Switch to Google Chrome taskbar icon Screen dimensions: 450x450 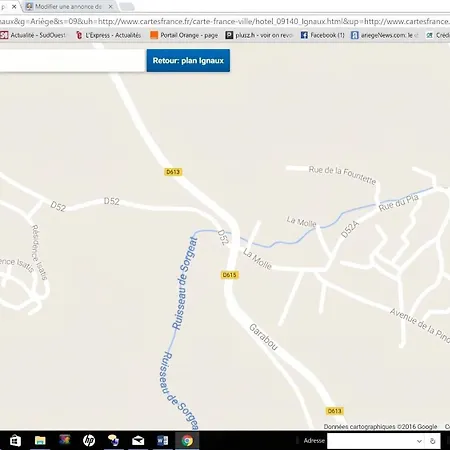click(187, 441)
